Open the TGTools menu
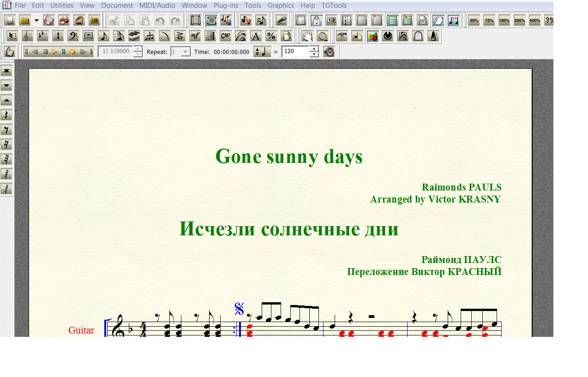The height and width of the screenshot is (377, 588). pyautogui.click(x=334, y=6)
